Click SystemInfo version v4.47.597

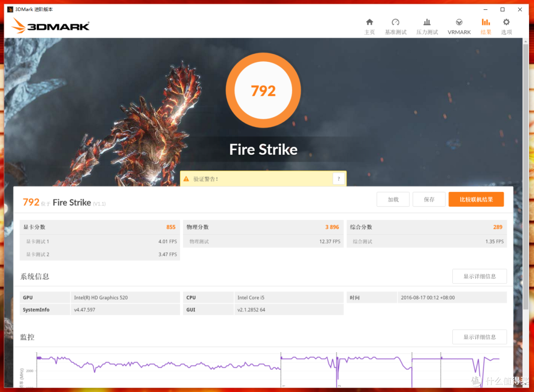coord(85,310)
